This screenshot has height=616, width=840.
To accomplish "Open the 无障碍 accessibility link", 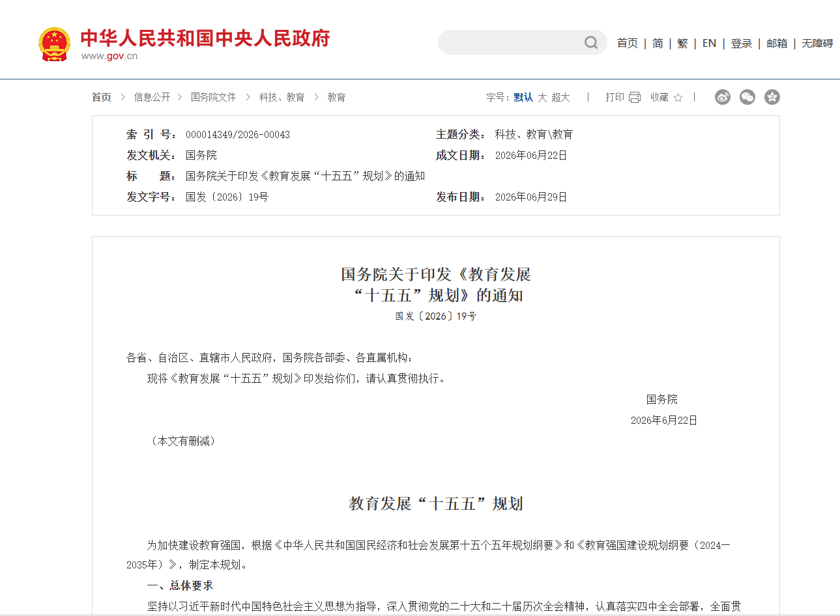I will [x=817, y=44].
